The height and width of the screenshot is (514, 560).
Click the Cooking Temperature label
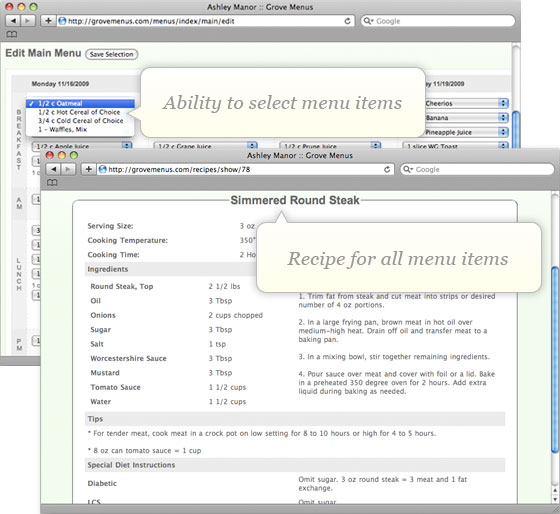[x=128, y=240]
